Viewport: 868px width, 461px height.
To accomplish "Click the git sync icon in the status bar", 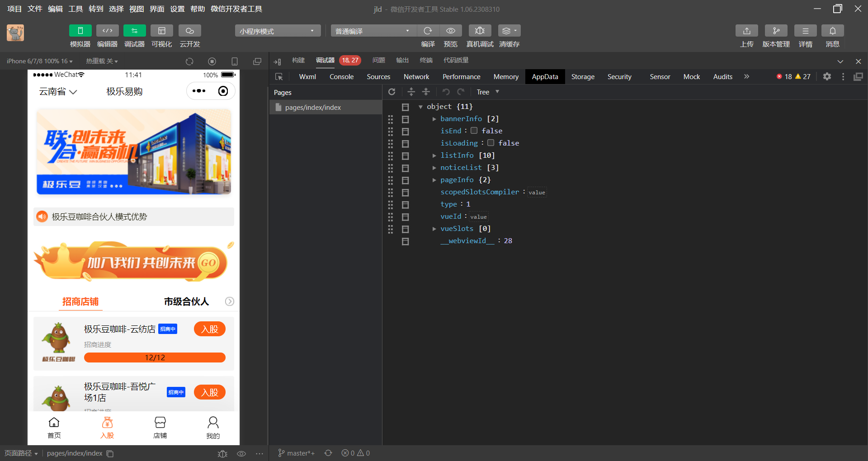I will coord(328,453).
